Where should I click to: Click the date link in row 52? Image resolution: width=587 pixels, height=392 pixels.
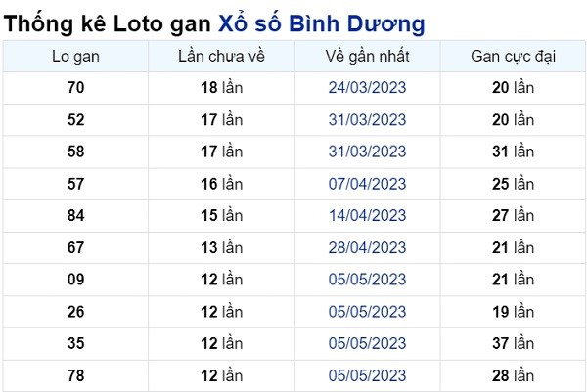coord(367,119)
